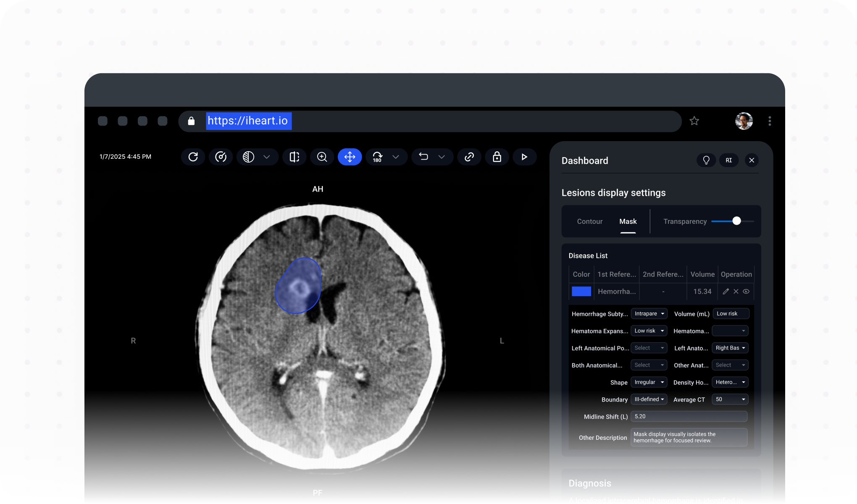Screen dimensions: 857x504
Task: Click the reset/refresh viewer icon
Action: tap(193, 157)
